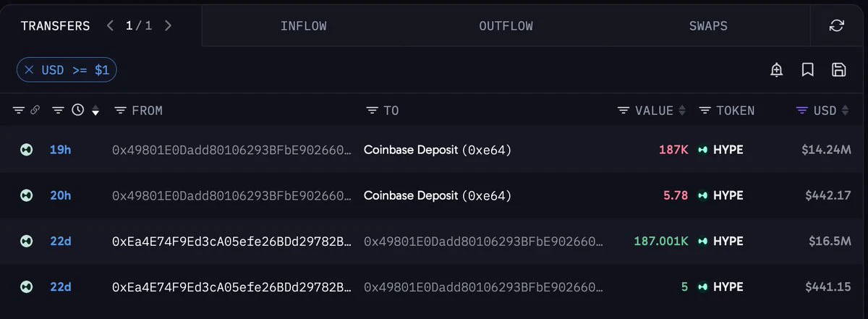Click the HYPE token icon in 187K row
The image size is (868, 319).
point(702,150)
